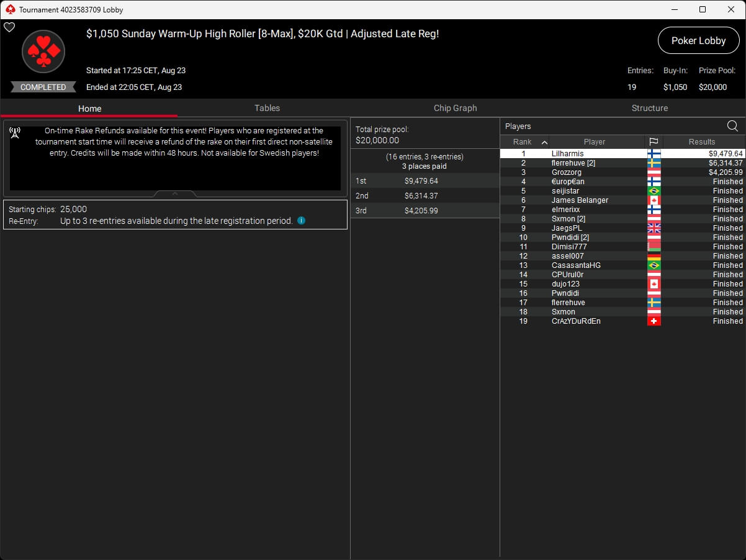Select player row CPUrul0r
Viewport: 746px width, 560px height.
[x=622, y=275]
